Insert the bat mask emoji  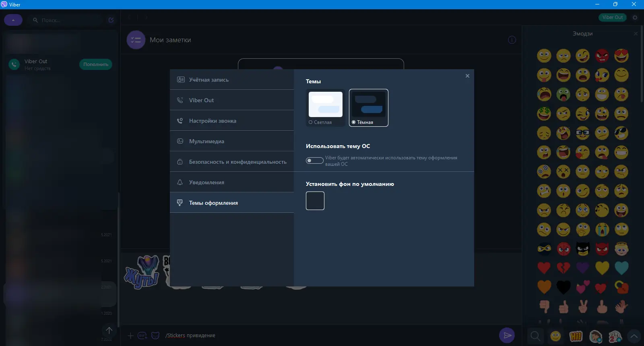(x=583, y=249)
